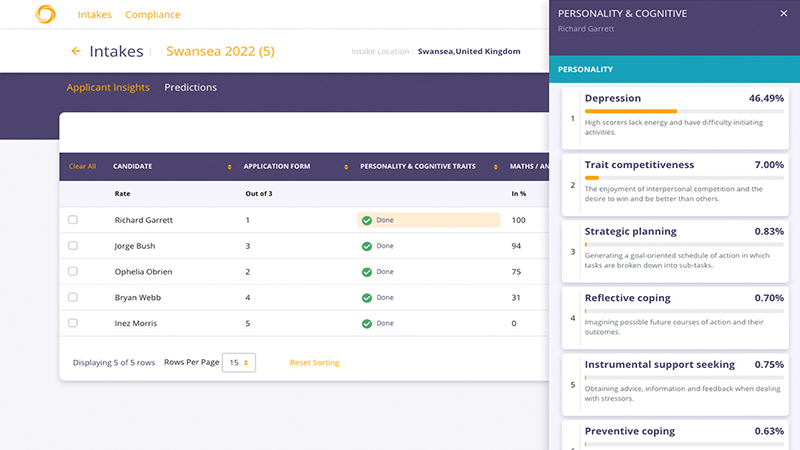Click the candidate name Inez Morris
Screen dimensions: 800x450
[136, 323]
